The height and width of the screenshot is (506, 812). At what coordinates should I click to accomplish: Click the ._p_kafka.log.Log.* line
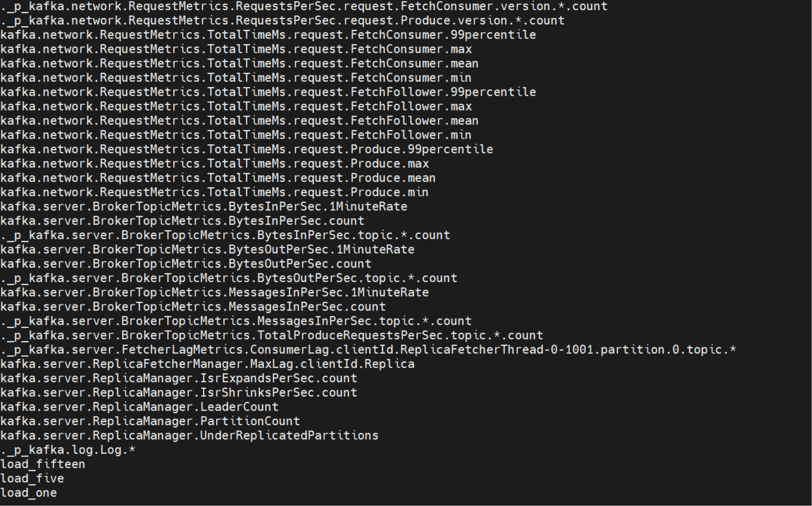point(68,450)
